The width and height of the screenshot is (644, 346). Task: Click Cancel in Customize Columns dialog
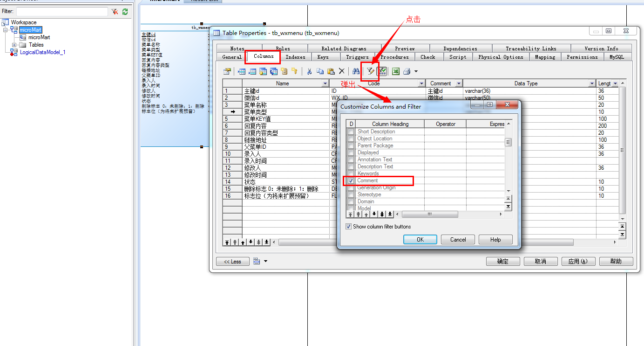[458, 240]
